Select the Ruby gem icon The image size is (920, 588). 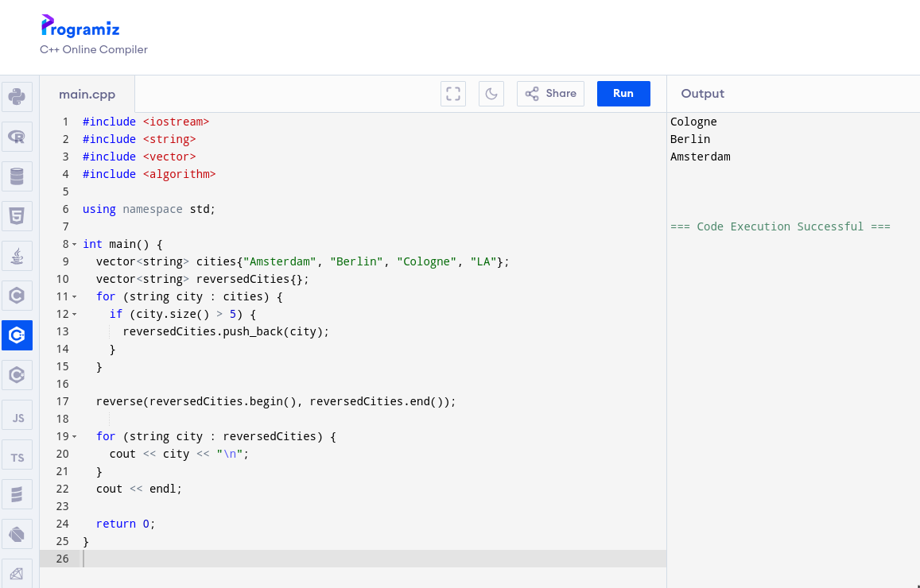17,574
